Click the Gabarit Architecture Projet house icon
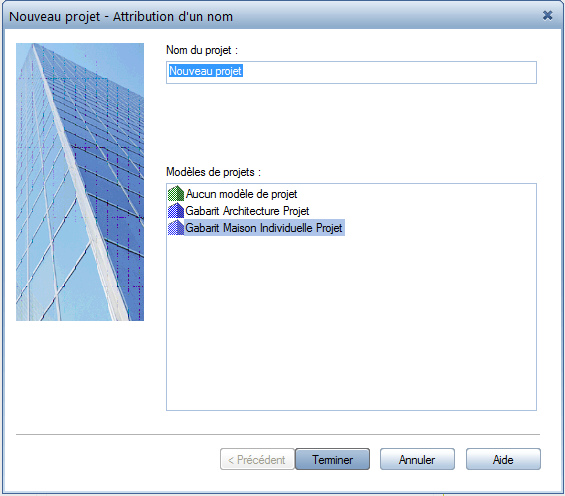Viewport: 565px width, 496px height. coord(176,211)
